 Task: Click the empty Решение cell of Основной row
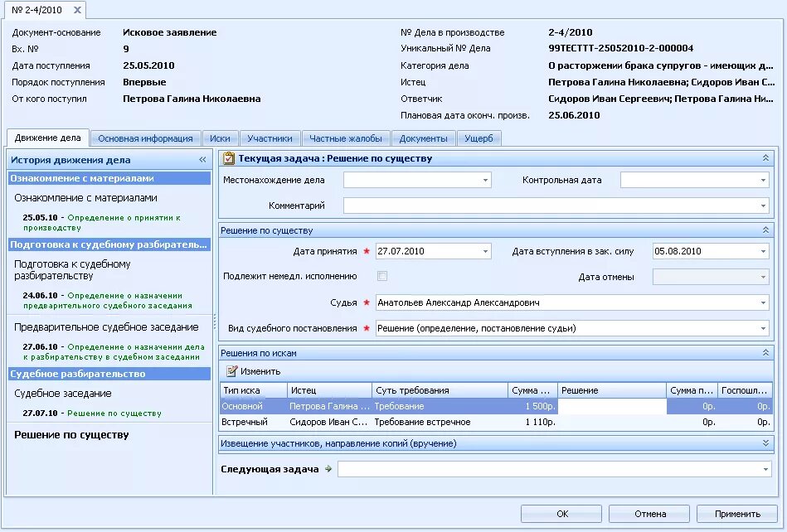(x=612, y=406)
